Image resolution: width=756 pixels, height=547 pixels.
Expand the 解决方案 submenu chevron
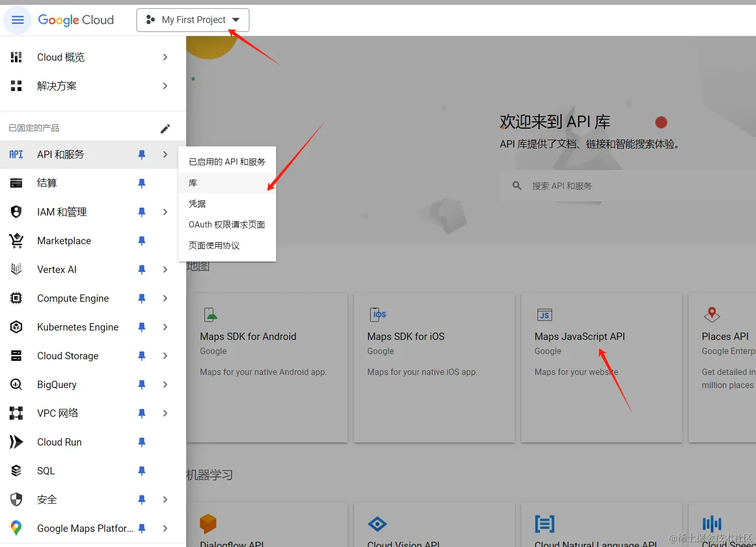click(x=165, y=86)
